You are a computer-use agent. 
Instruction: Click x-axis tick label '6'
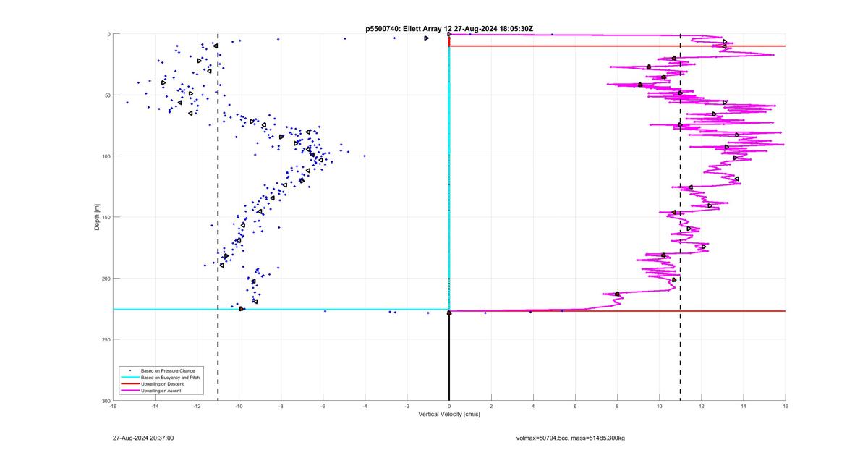(575, 406)
